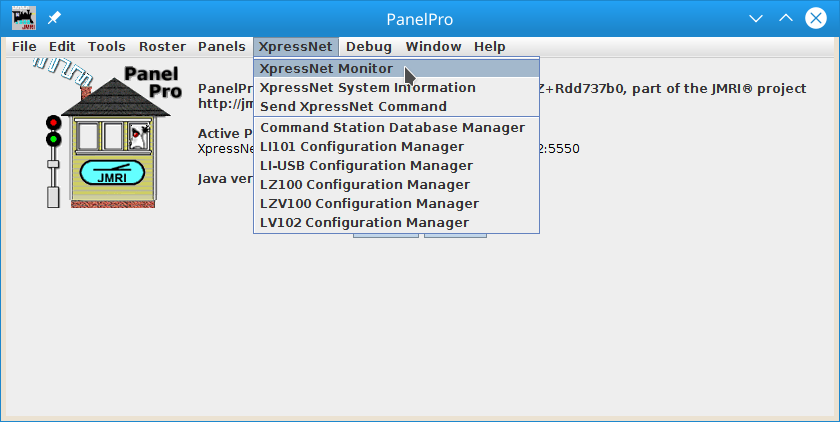The height and width of the screenshot is (422, 840).
Task: Click the JMRI locomotive app icon in title bar
Action: 23,19
